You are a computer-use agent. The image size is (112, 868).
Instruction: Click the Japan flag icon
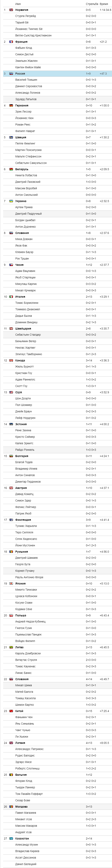[11, 583]
